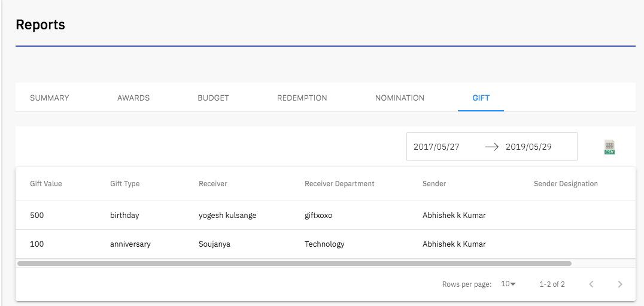This screenshot has width=644, height=306.
Task: Open the Redemption tab
Action: 302,98
